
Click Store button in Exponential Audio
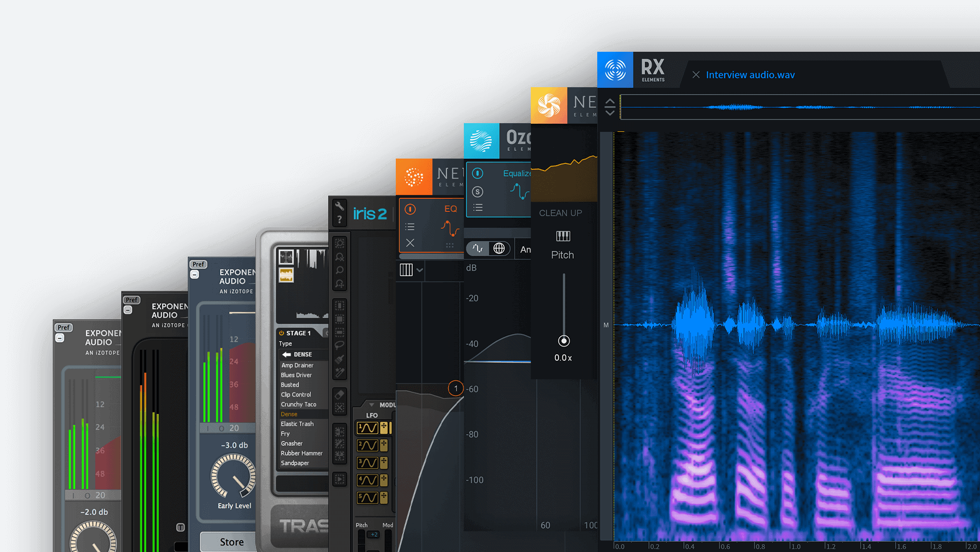click(228, 542)
